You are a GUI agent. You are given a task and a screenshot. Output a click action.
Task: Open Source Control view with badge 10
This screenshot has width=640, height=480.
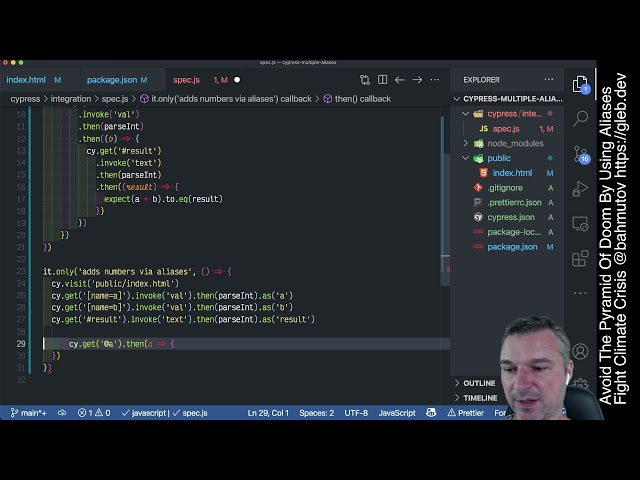[581, 155]
